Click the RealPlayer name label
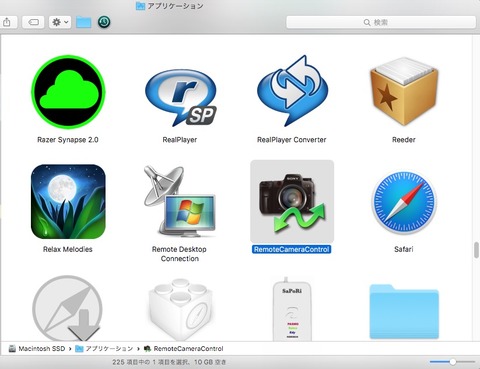 180,140
